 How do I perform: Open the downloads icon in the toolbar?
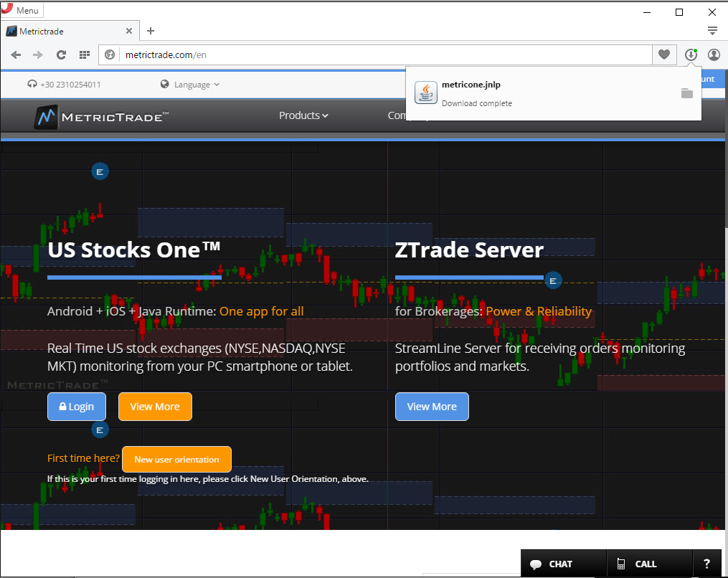691,55
